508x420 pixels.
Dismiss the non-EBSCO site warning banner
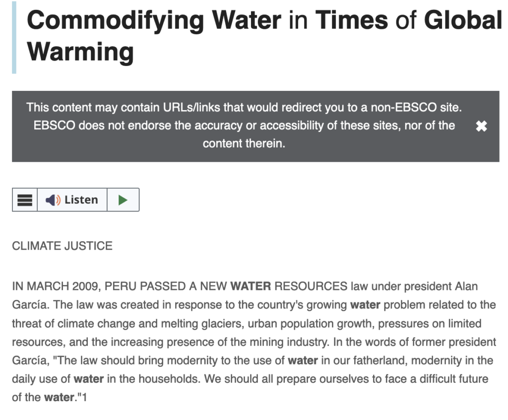coord(481,126)
